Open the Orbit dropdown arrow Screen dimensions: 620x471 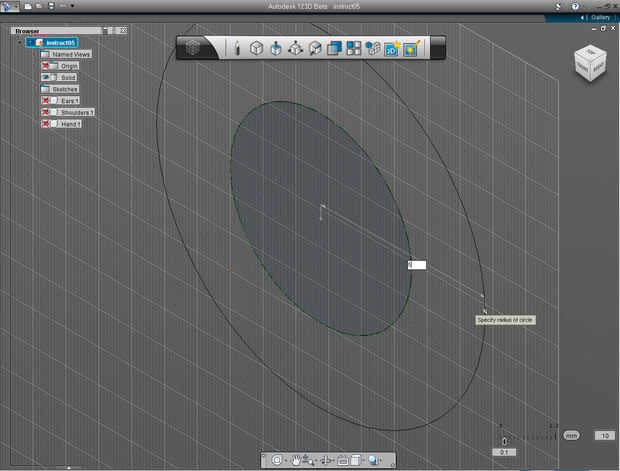click(x=285, y=461)
